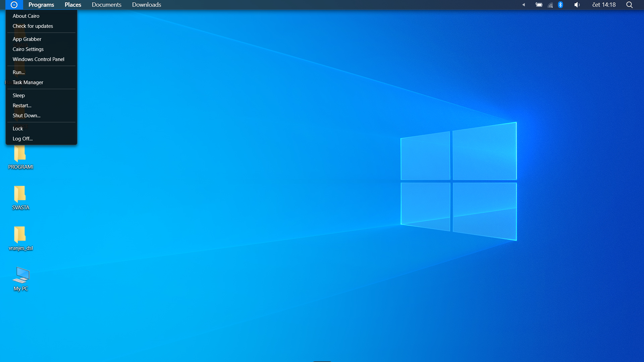Open the search magnifier icon

[x=629, y=5]
